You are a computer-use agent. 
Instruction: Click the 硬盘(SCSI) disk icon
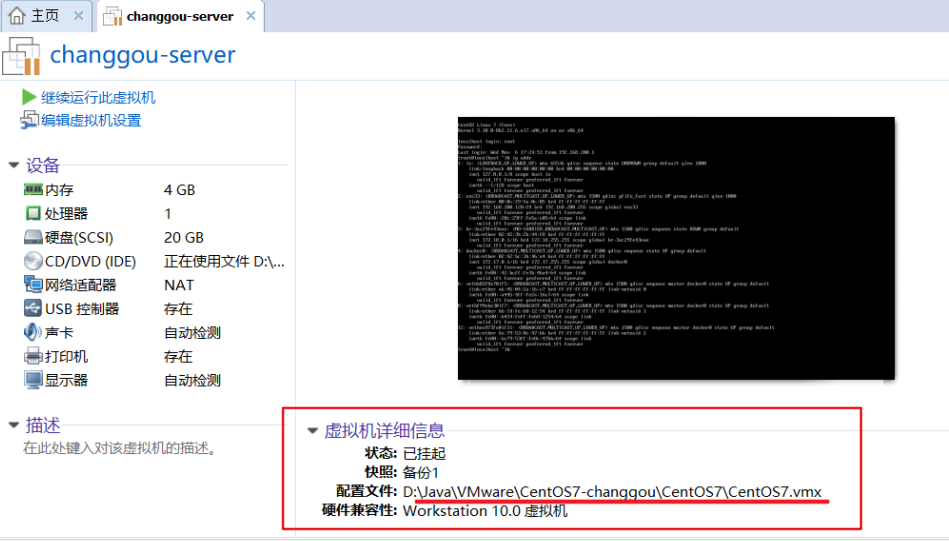click(x=33, y=237)
